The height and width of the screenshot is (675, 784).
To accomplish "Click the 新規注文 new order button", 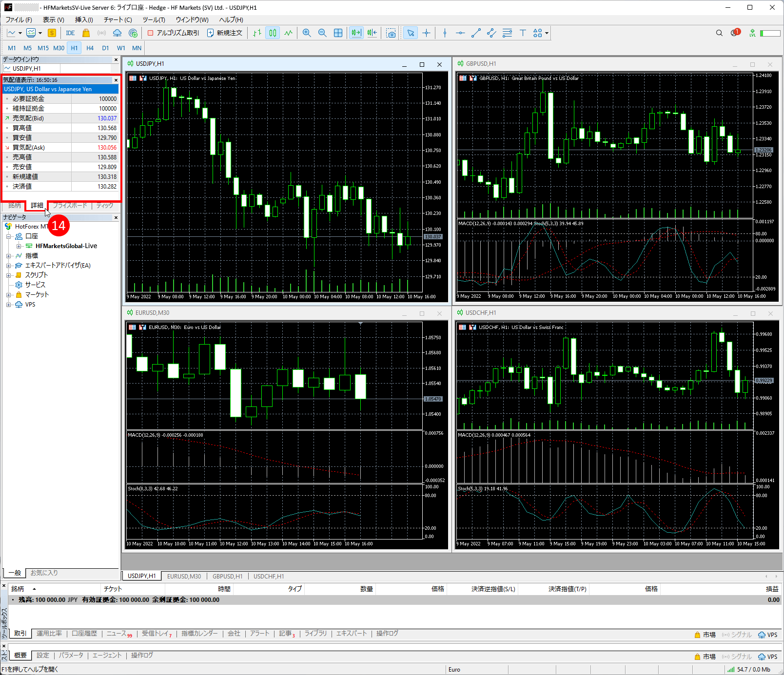I will coord(225,33).
